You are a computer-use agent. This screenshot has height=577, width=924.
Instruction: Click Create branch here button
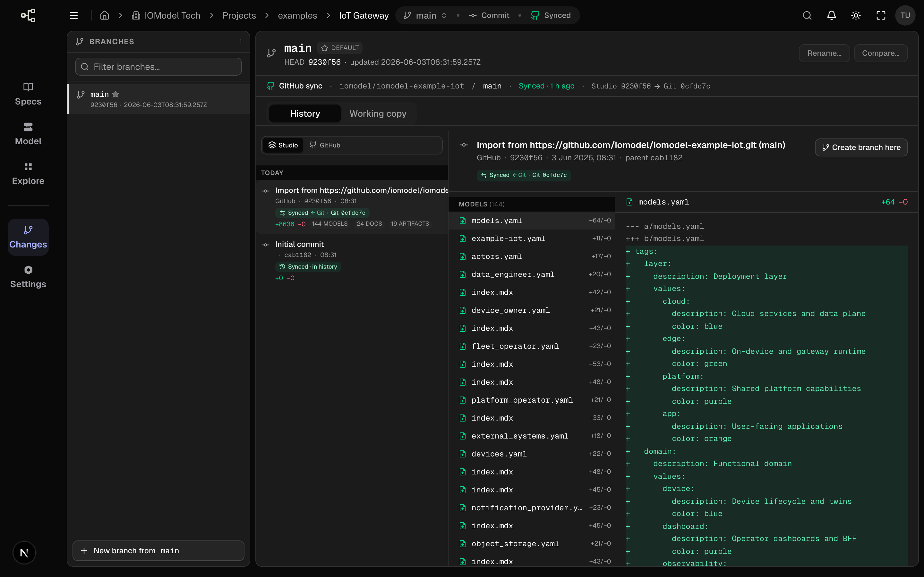[861, 147]
